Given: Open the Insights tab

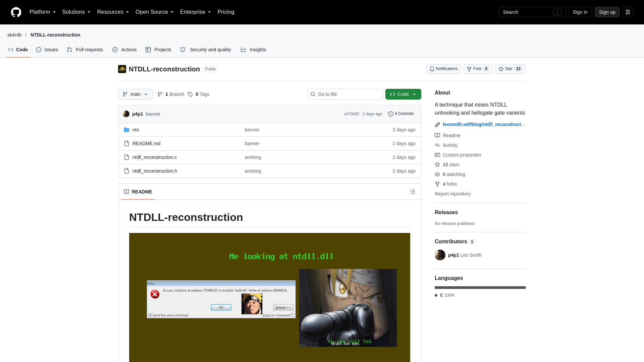Looking at the screenshot, I should click(x=253, y=50).
